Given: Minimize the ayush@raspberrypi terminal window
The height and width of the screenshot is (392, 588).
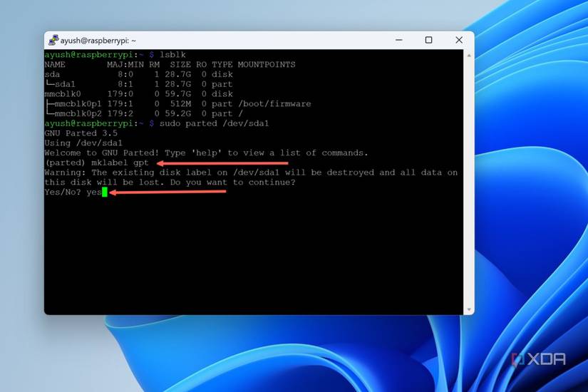Looking at the screenshot, I should (x=399, y=40).
